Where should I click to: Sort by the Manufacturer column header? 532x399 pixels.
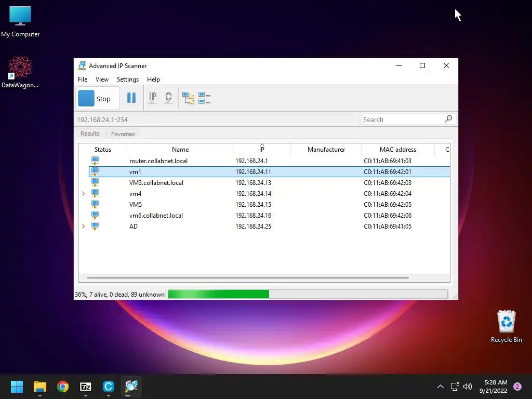(x=326, y=150)
